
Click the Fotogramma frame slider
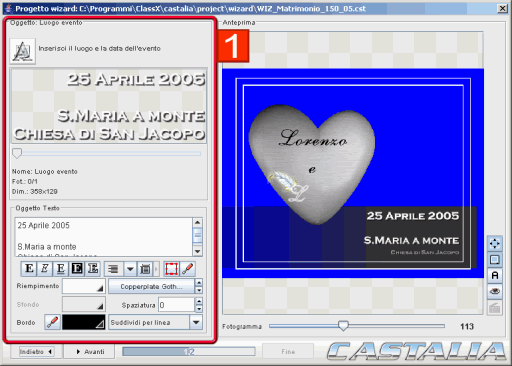click(357, 326)
